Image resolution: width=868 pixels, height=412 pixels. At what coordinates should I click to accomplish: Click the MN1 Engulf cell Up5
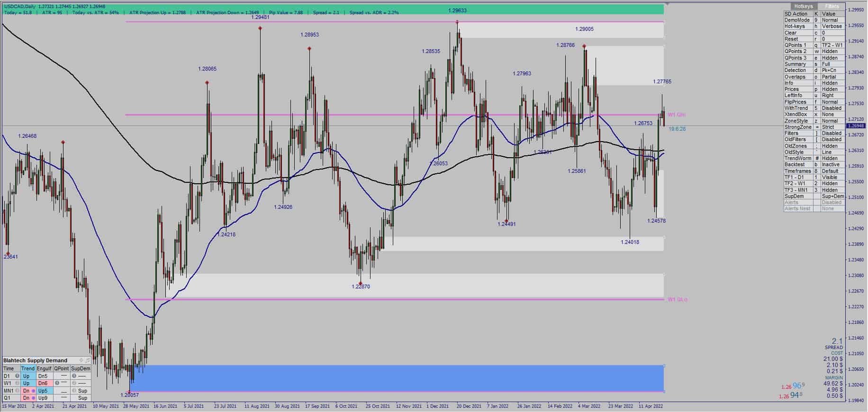44,391
